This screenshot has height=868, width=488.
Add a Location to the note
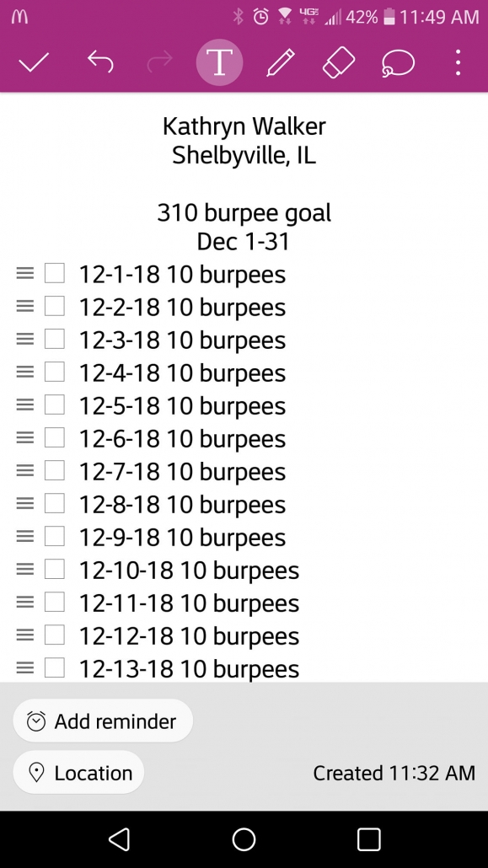pos(78,772)
